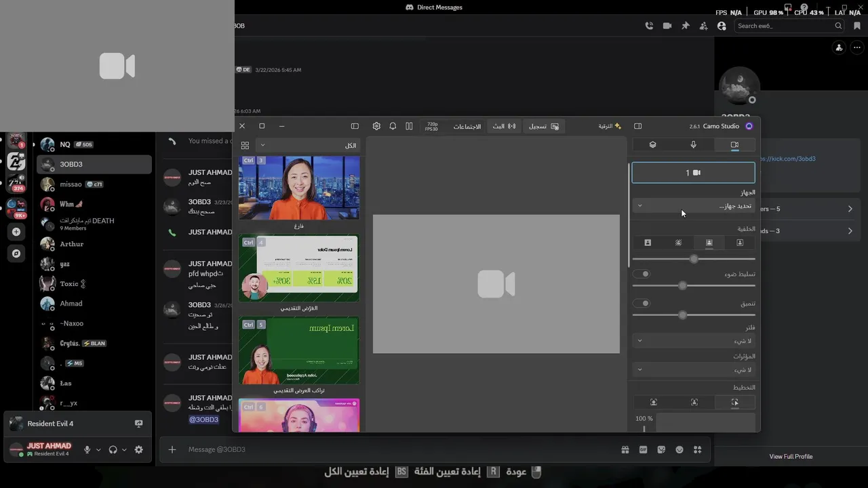The image size is (868, 488).
Task: Select leftmost framing icon under التخطيط
Action: pyautogui.click(x=654, y=402)
